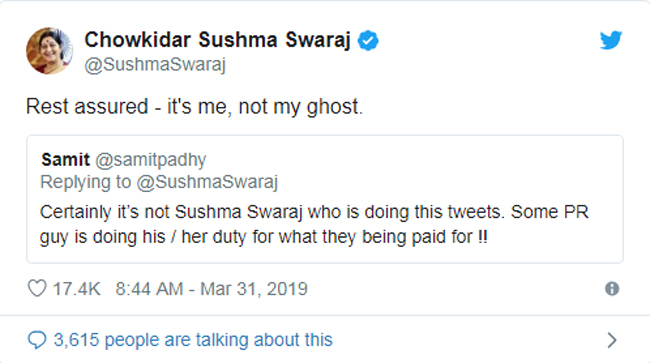Open 3,615 people are talking about this
The image size is (650, 363).
point(193,340)
